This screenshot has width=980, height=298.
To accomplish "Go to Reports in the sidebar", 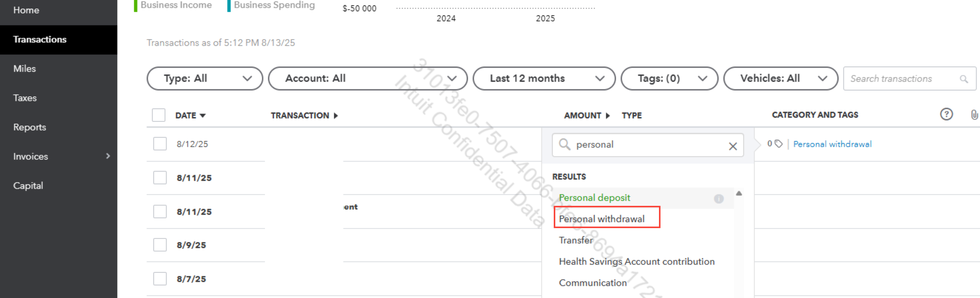I will (30, 127).
